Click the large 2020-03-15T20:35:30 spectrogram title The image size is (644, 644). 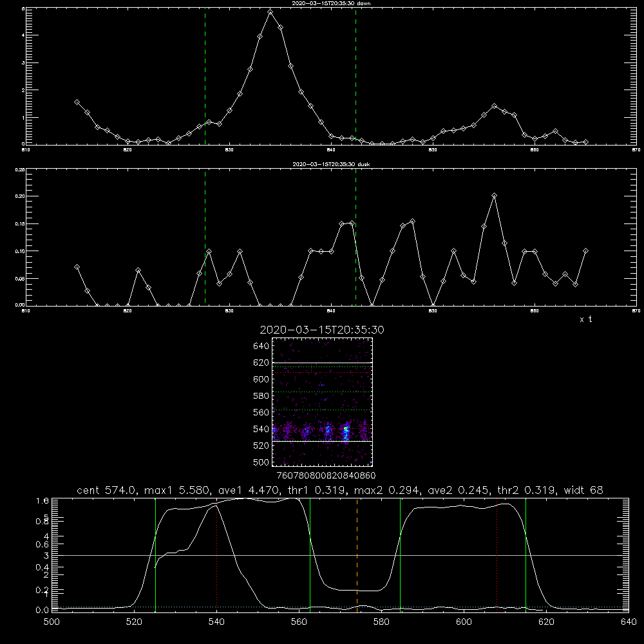[322, 330]
